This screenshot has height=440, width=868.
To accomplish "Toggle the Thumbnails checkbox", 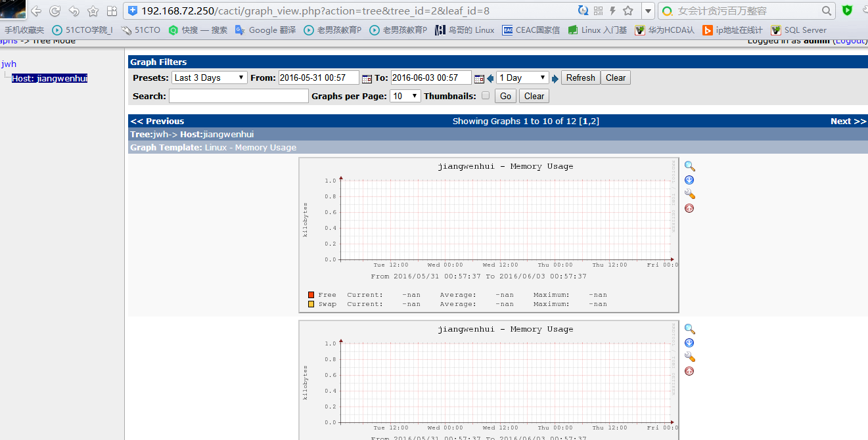I will click(486, 95).
